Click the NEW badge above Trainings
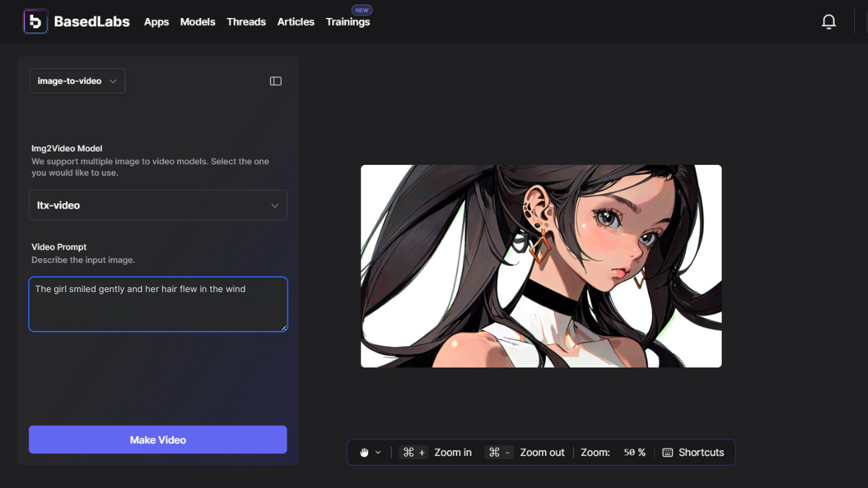Viewport: 868px width, 488px height. 361,10
